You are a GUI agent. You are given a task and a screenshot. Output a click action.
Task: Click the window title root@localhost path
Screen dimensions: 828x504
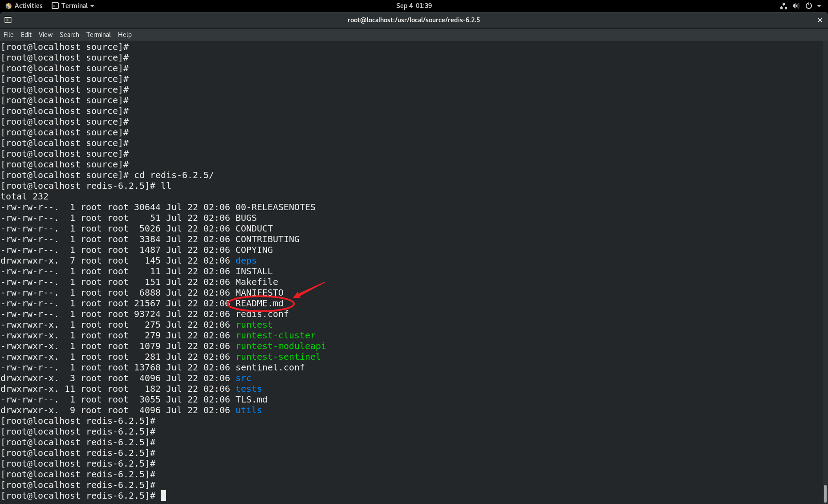pos(414,20)
